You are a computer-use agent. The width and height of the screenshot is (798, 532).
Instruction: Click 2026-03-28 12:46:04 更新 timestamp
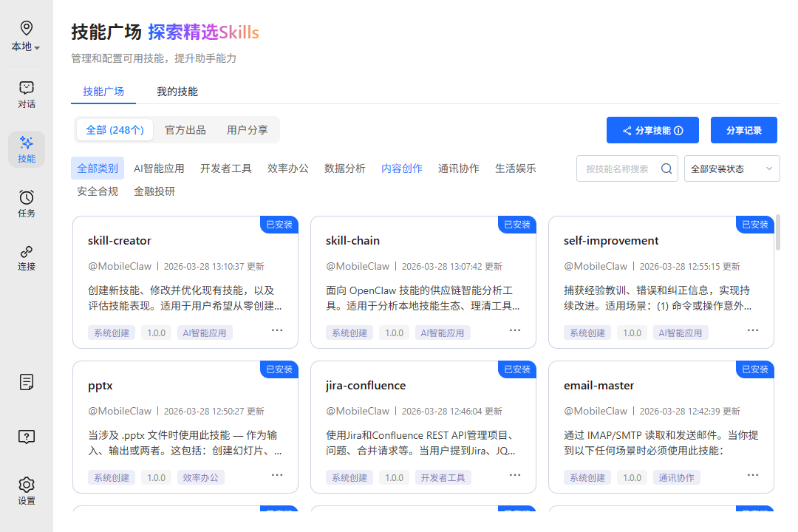point(452,412)
